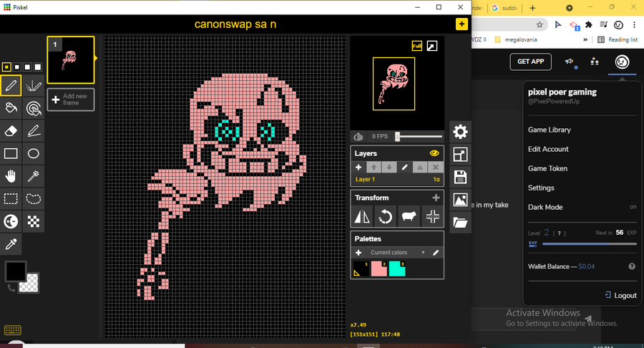Click the Rotate transform tool
The width and height of the screenshot is (644, 348).
(385, 216)
